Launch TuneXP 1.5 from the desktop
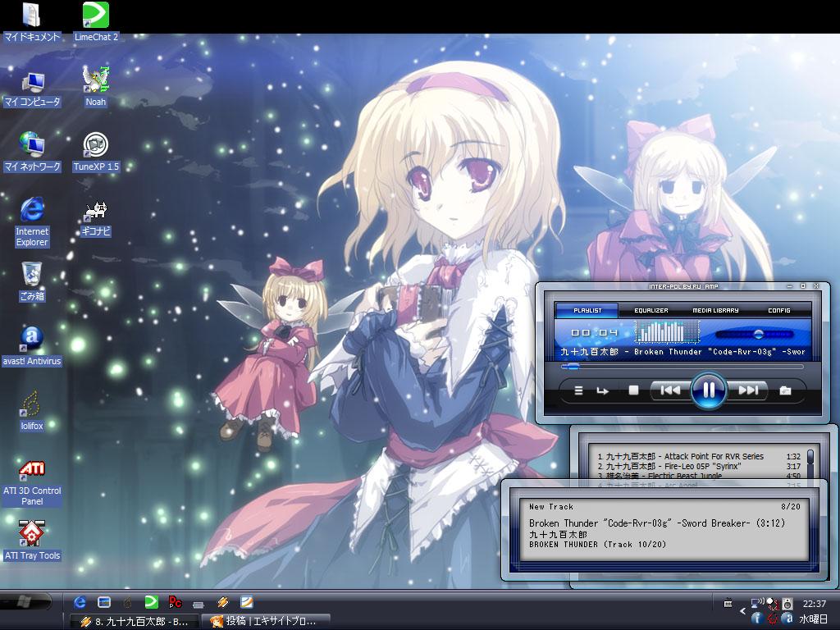The image size is (840, 630). 96,153
